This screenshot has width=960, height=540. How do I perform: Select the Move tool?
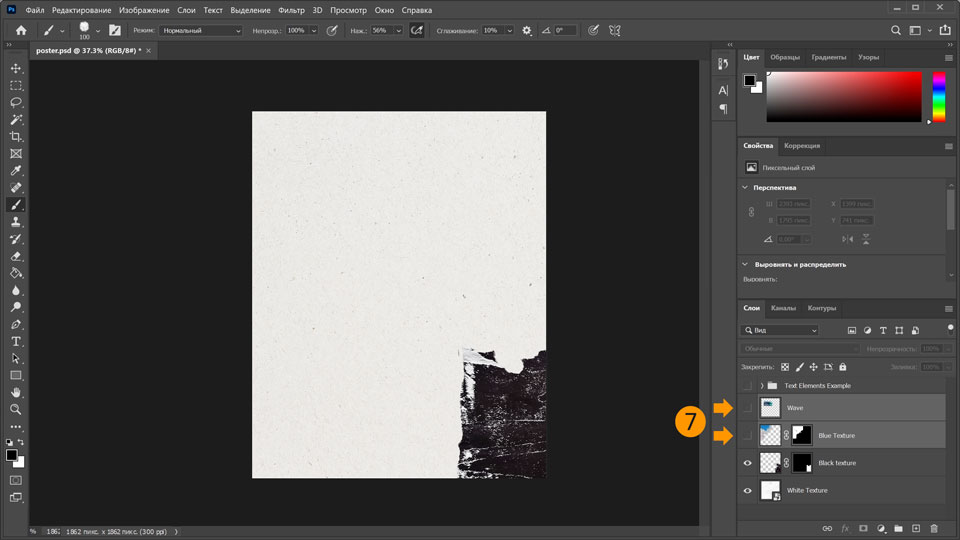(x=16, y=69)
